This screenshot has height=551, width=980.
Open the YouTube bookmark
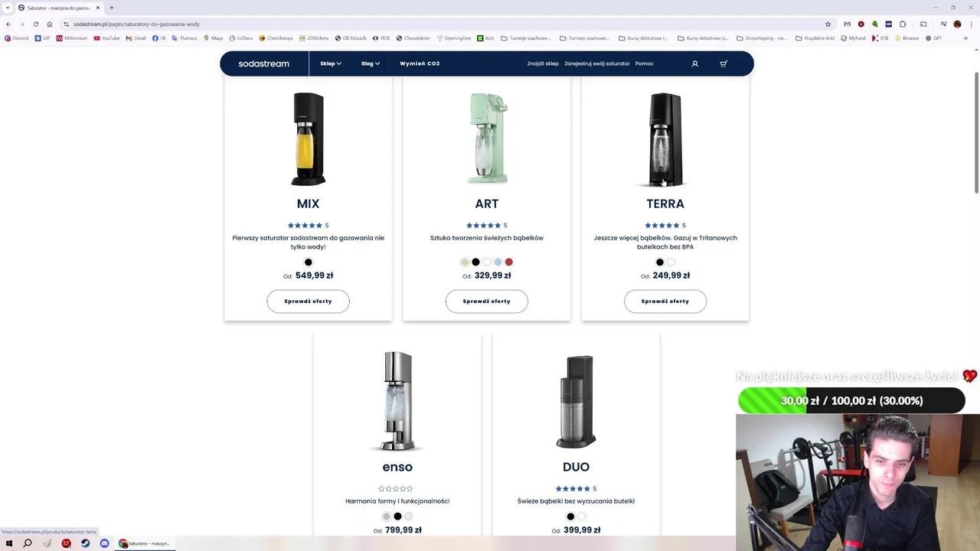(x=106, y=38)
